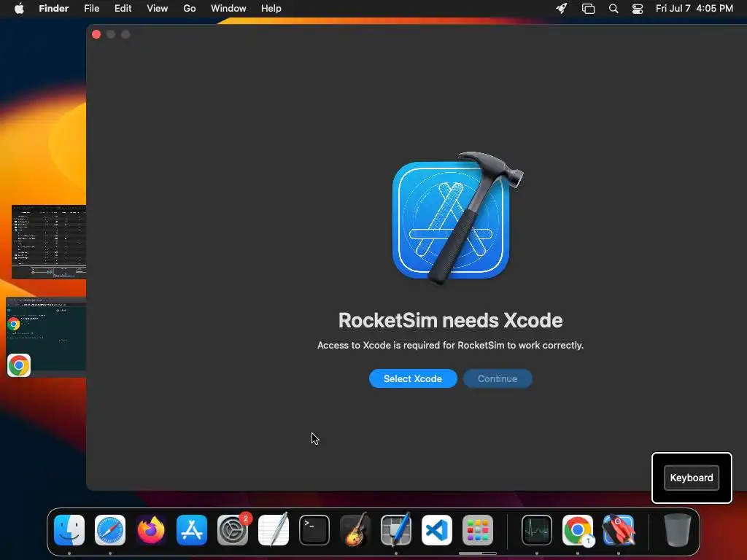Open the Finder menu
Viewport: 747px width, 560px height.
(54, 9)
